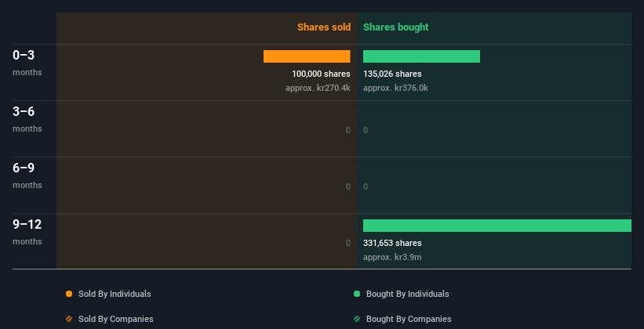Image resolution: width=644 pixels, height=329 pixels.
Task: Select the green shares bought bar for 9–12 months
Action: click(497, 226)
